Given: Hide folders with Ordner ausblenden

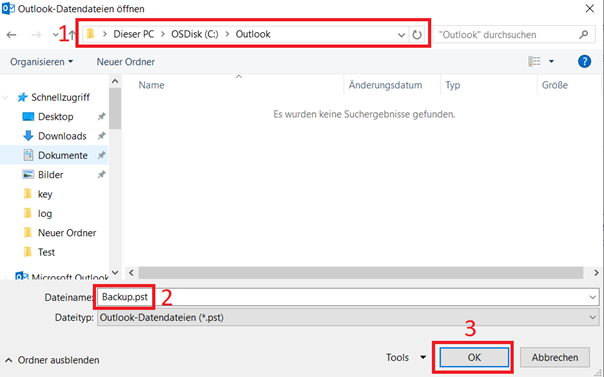Looking at the screenshot, I should click(x=52, y=360).
